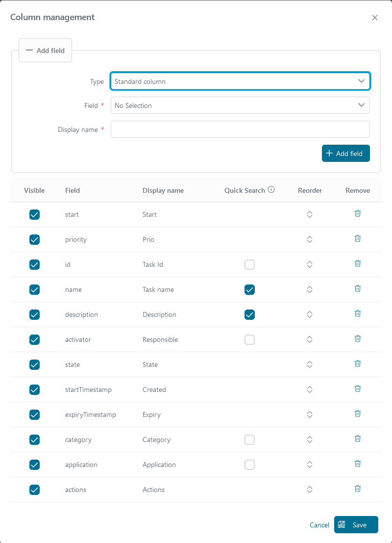Toggle visibility of state column
The height and width of the screenshot is (543, 392).
pyautogui.click(x=35, y=364)
